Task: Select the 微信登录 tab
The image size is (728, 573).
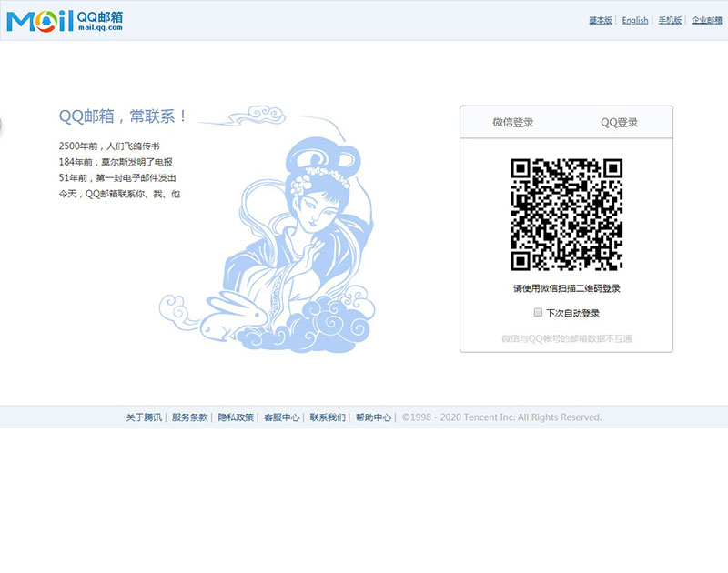Action: pos(513,123)
